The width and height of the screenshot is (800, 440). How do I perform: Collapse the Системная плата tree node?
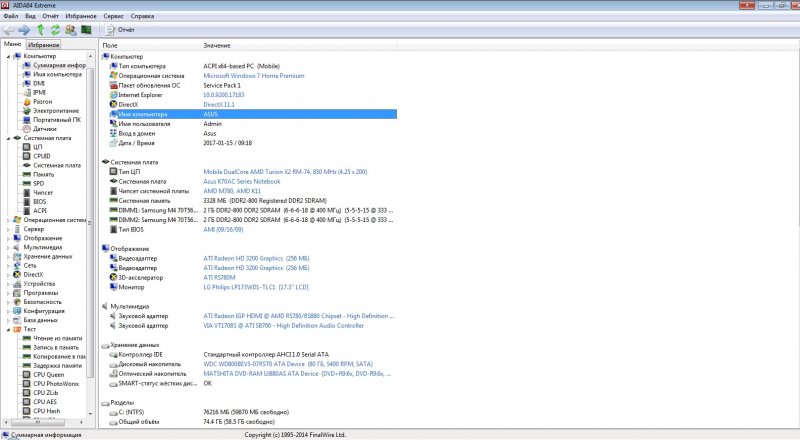[7, 138]
